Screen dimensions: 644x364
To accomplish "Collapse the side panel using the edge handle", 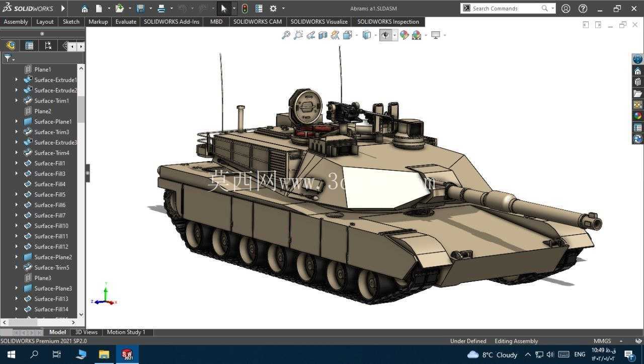I will tap(88, 173).
